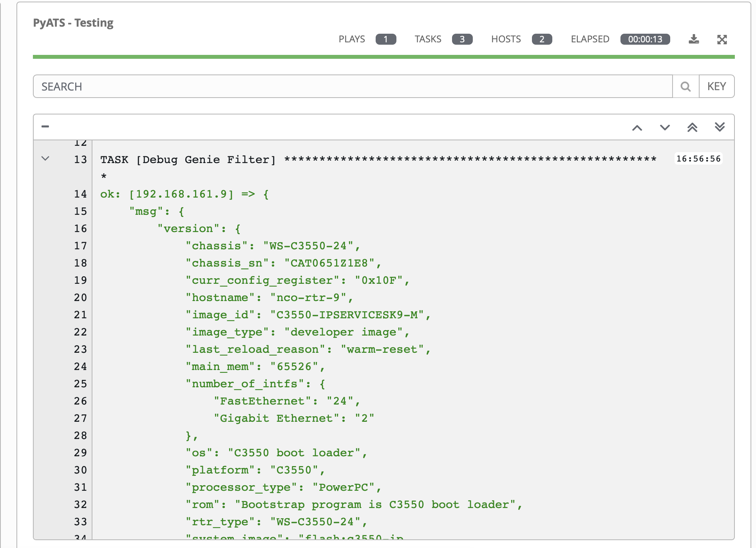Image resolution: width=756 pixels, height=548 pixels.
Task: Click the PLAYS count badge
Action: (385, 39)
